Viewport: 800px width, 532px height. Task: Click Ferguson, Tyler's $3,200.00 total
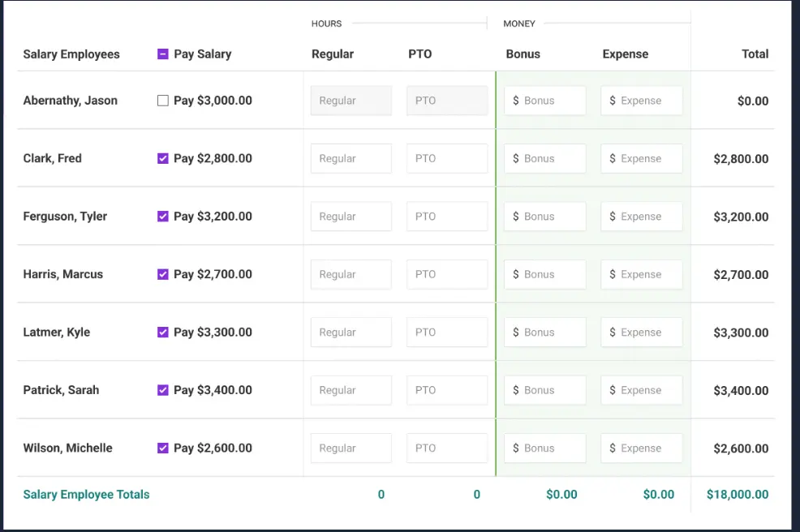click(x=741, y=217)
